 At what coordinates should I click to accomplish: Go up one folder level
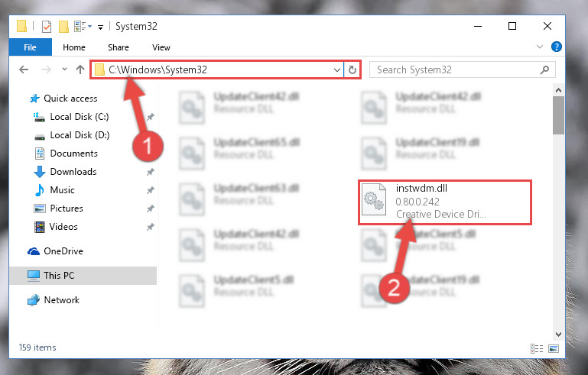pyautogui.click(x=80, y=70)
